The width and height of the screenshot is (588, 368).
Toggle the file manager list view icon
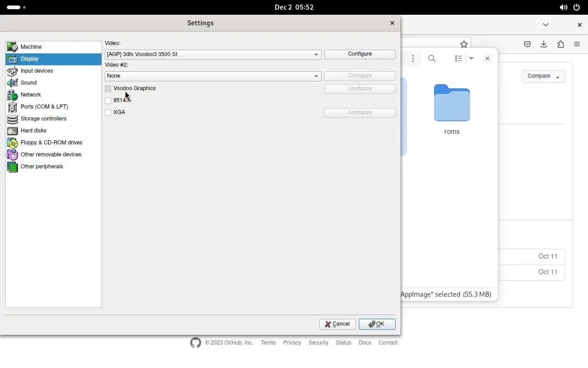click(458, 58)
